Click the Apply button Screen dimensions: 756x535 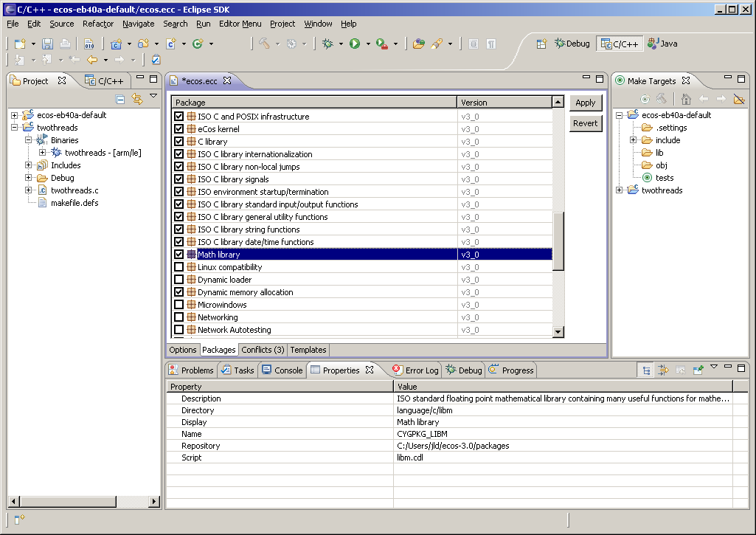[x=586, y=103]
